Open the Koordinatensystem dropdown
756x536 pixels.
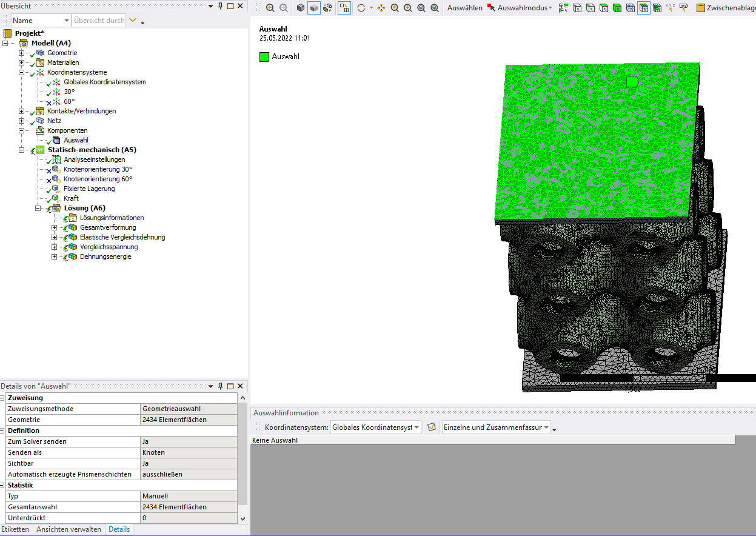(x=375, y=427)
